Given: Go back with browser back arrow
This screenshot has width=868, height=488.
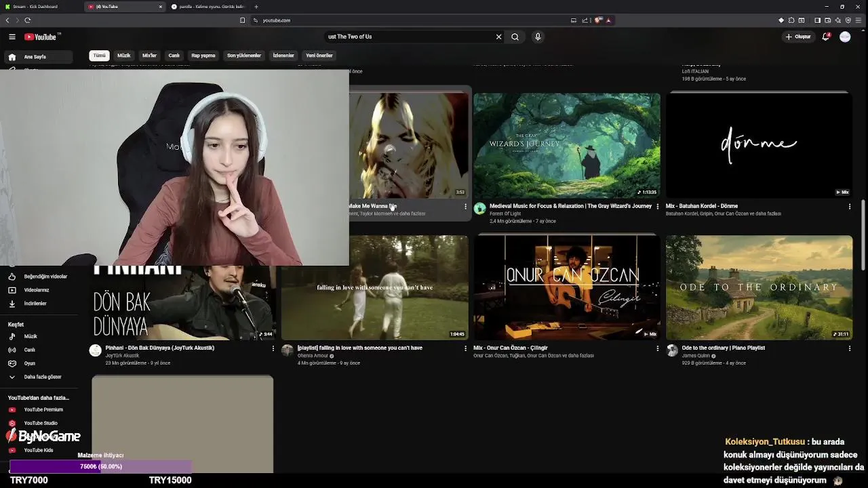Looking at the screenshot, I should tap(7, 20).
